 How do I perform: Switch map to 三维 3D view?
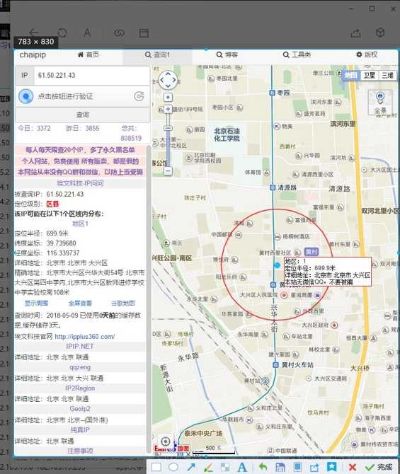coord(387,75)
